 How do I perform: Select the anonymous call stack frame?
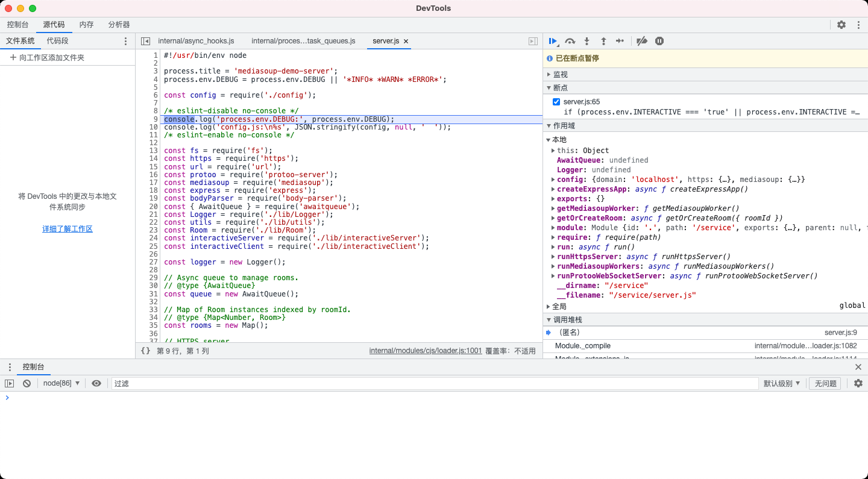(x=705, y=333)
